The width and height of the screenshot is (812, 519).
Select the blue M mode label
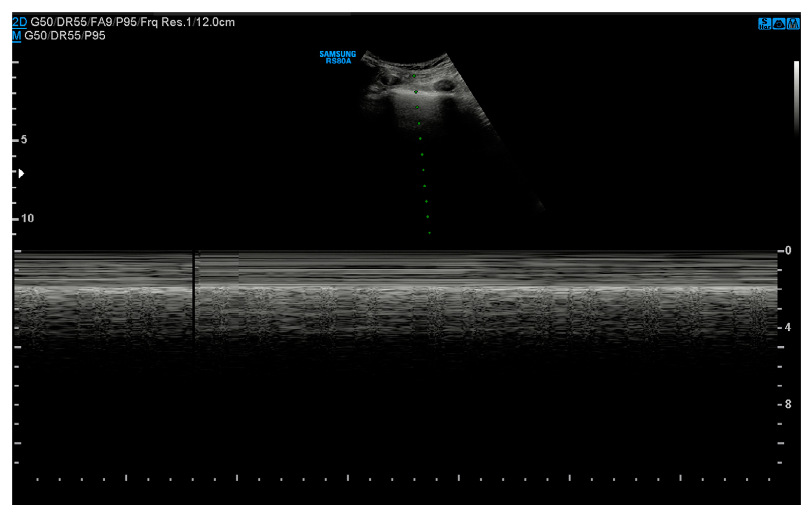(x=16, y=35)
